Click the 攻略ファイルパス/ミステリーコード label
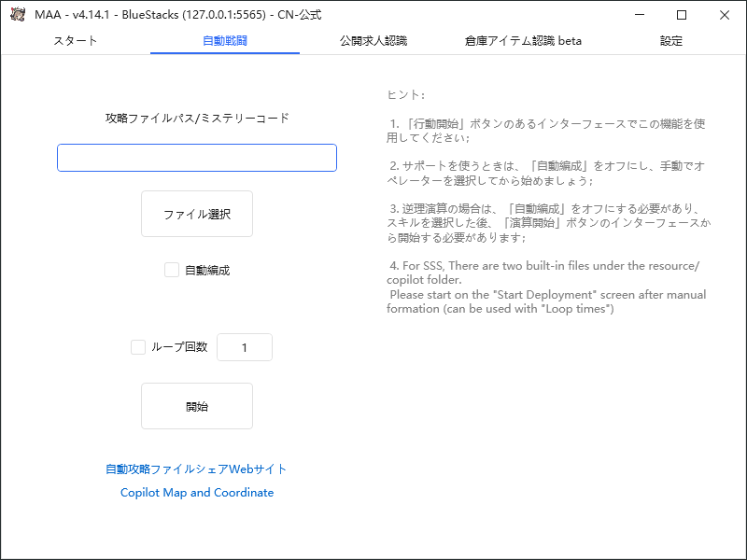The width and height of the screenshot is (747, 560). click(197, 119)
